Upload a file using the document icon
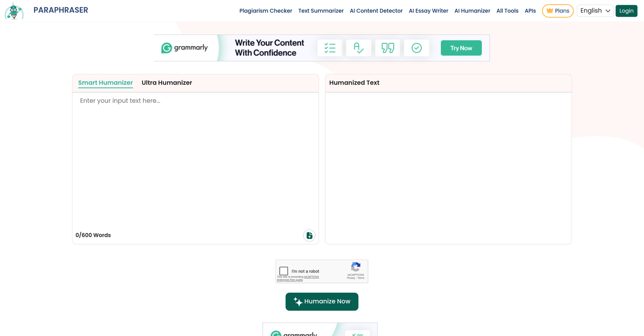Image resolution: width=644 pixels, height=336 pixels. (310, 235)
